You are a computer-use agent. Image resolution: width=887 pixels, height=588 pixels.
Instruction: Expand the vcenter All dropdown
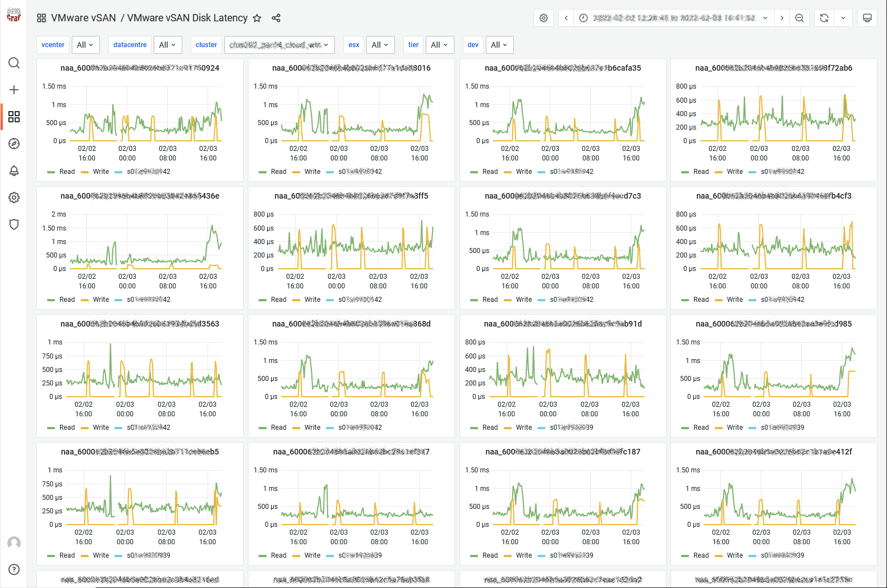85,45
